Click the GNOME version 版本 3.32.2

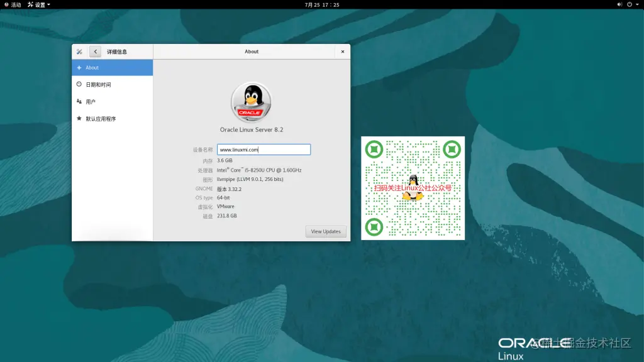[x=229, y=189]
